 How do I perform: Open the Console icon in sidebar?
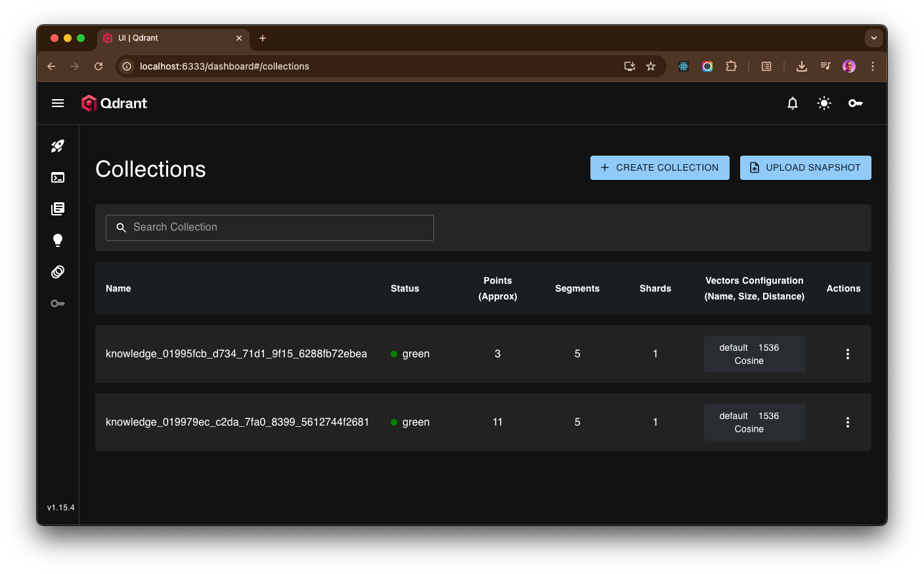[58, 177]
